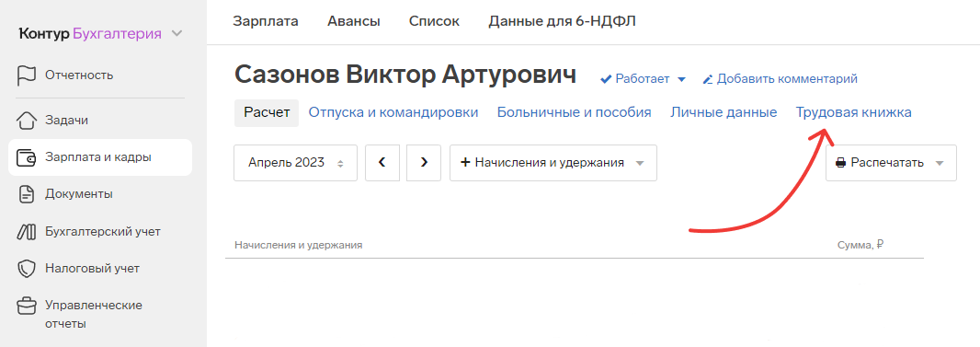Screen dimensions: 980x347
Task: Click the checkmark icon beside Работает
Action: [606, 79]
